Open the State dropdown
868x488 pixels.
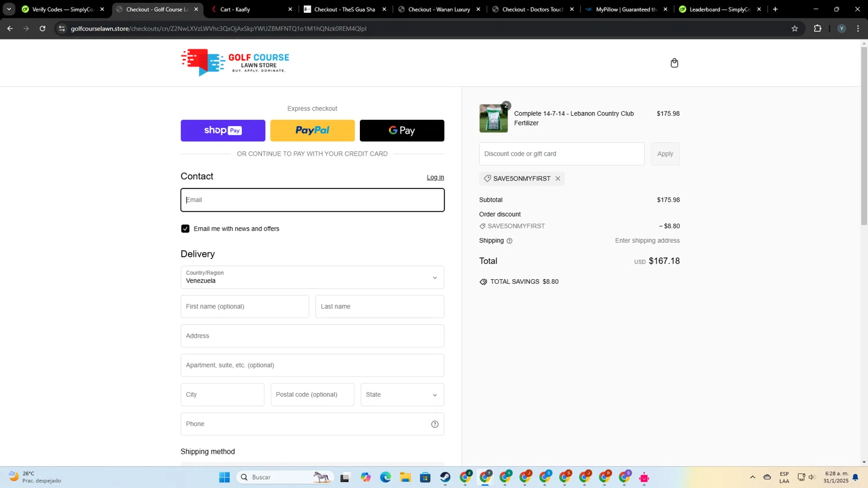[x=402, y=395]
